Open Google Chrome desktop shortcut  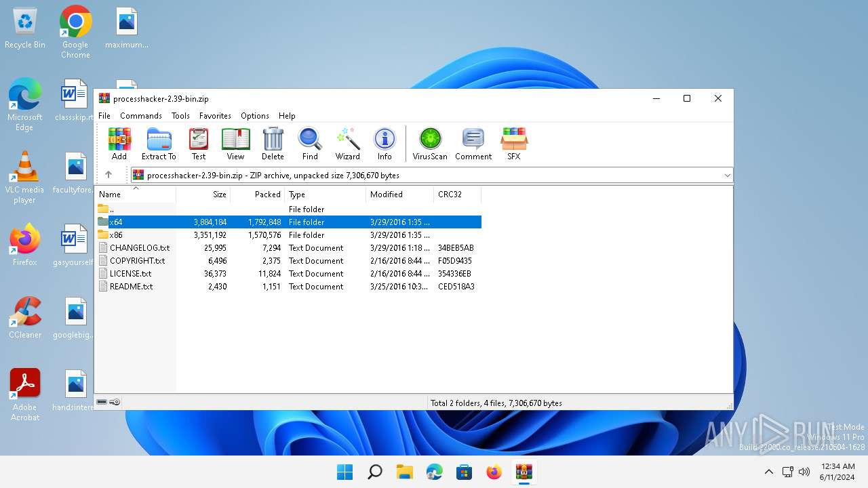coord(75,32)
